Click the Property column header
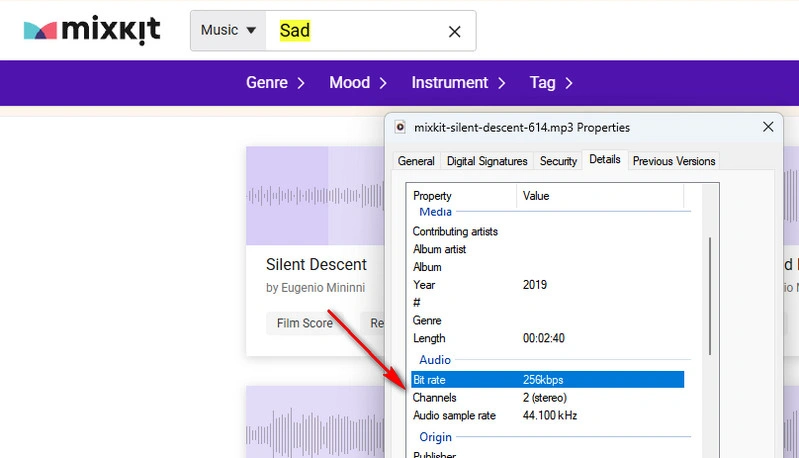The height and width of the screenshot is (458, 799). click(462, 196)
